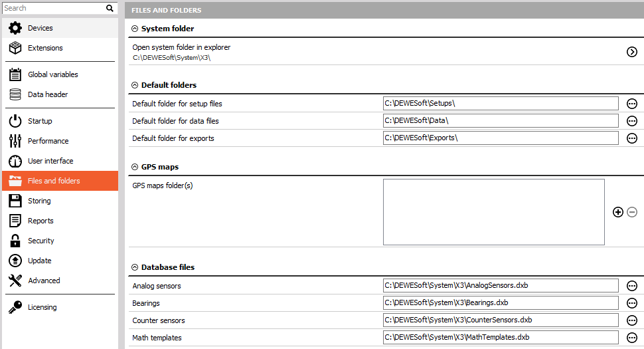Switch to Extensions page
This screenshot has height=349, width=644.
60,48
